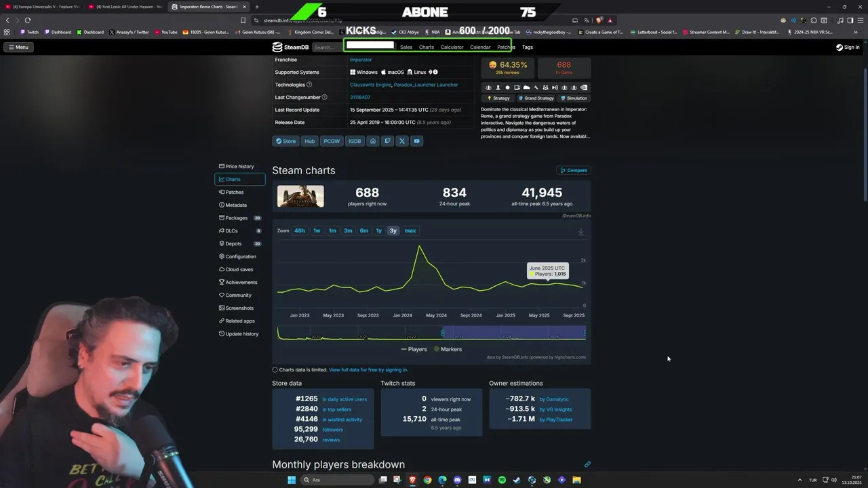Open the Patches sidebar item
868x488 pixels.
coord(239,192)
